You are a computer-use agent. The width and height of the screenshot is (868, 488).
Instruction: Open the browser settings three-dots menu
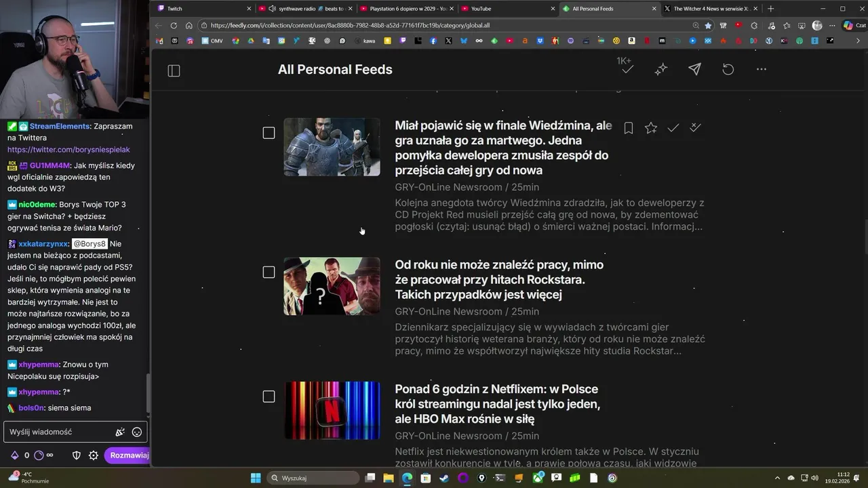[x=832, y=25]
